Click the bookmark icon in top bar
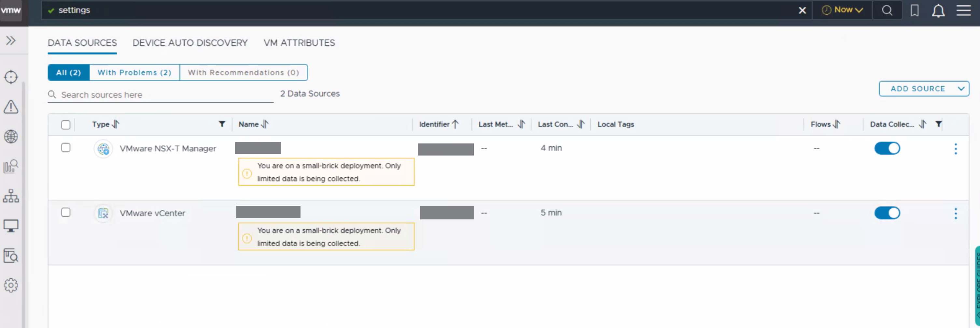The width and height of the screenshot is (980, 328). [x=915, y=10]
